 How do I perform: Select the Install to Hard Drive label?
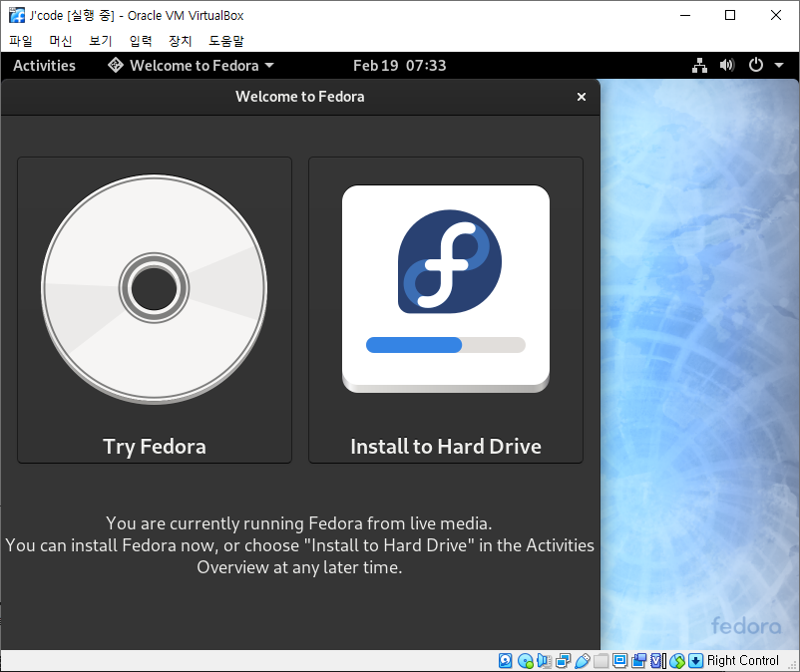446,447
